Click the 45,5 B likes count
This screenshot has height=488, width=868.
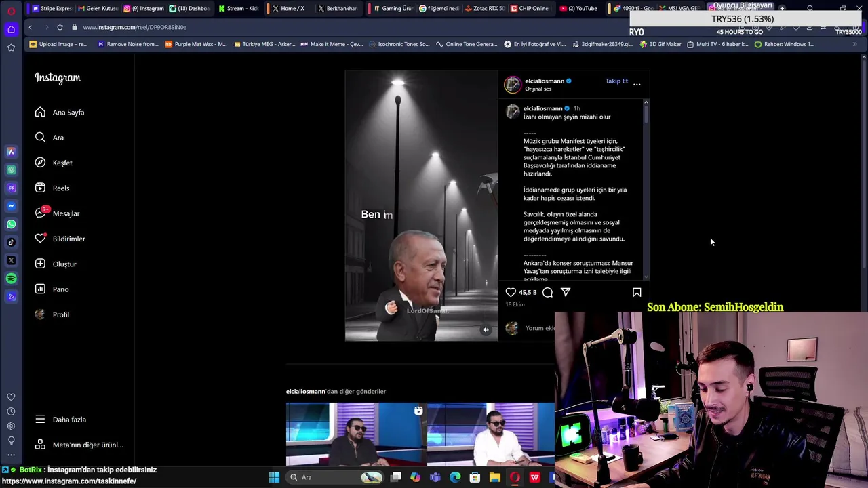(x=528, y=293)
